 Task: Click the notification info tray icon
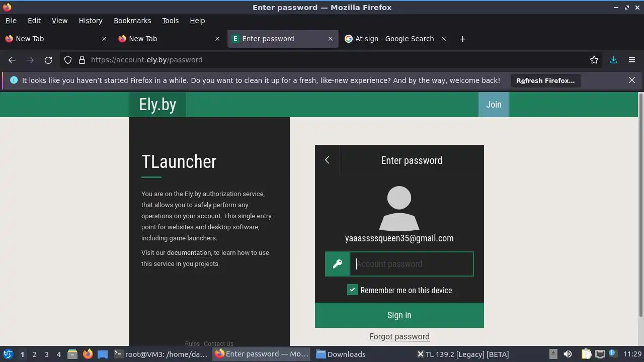point(613,354)
